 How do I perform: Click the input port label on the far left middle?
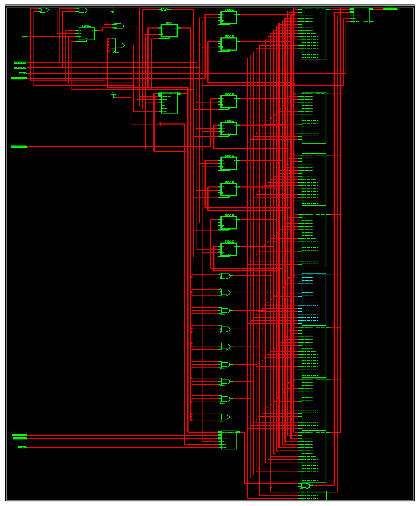pyautogui.click(x=19, y=147)
